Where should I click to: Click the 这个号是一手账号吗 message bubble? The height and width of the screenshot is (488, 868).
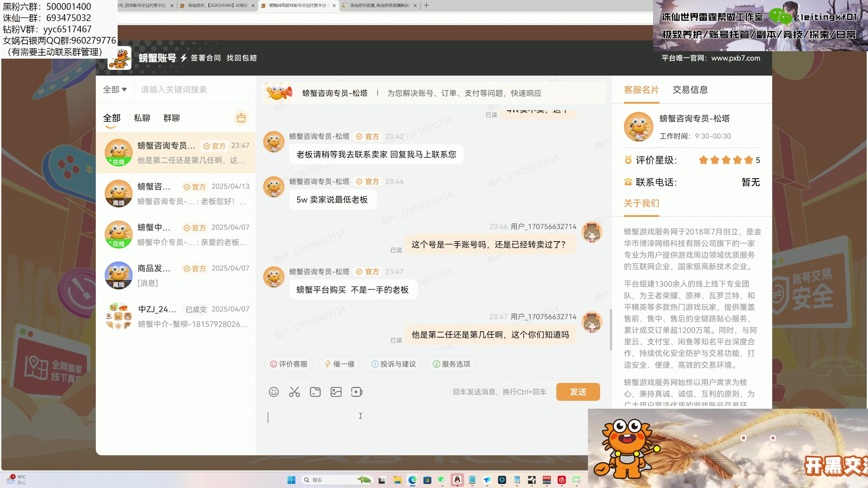point(490,245)
